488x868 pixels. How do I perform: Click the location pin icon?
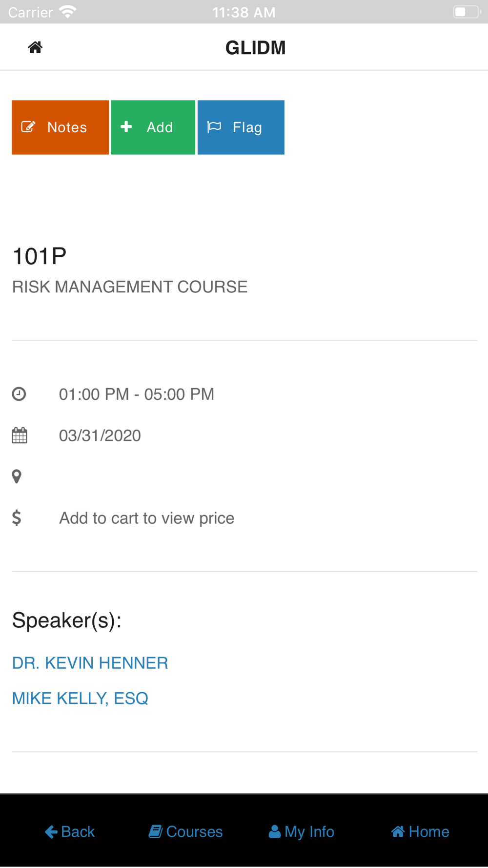[x=17, y=476]
